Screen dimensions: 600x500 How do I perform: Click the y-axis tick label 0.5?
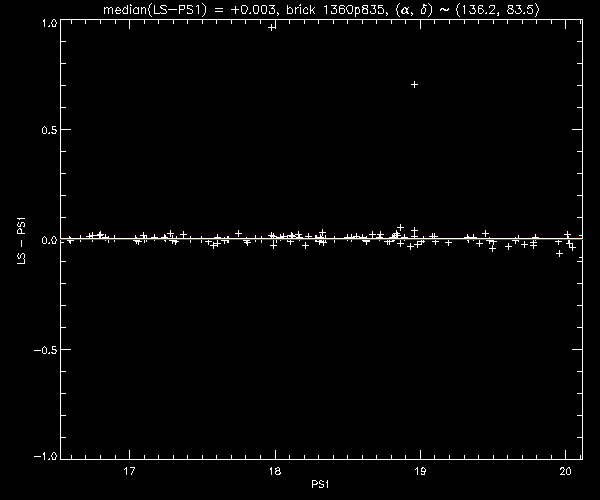pyautogui.click(x=49, y=130)
